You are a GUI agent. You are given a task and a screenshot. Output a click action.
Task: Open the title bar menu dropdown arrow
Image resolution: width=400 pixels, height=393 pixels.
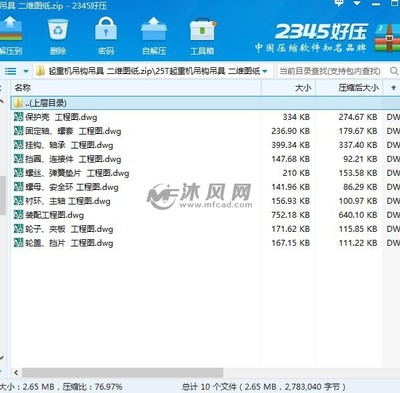point(357,3)
